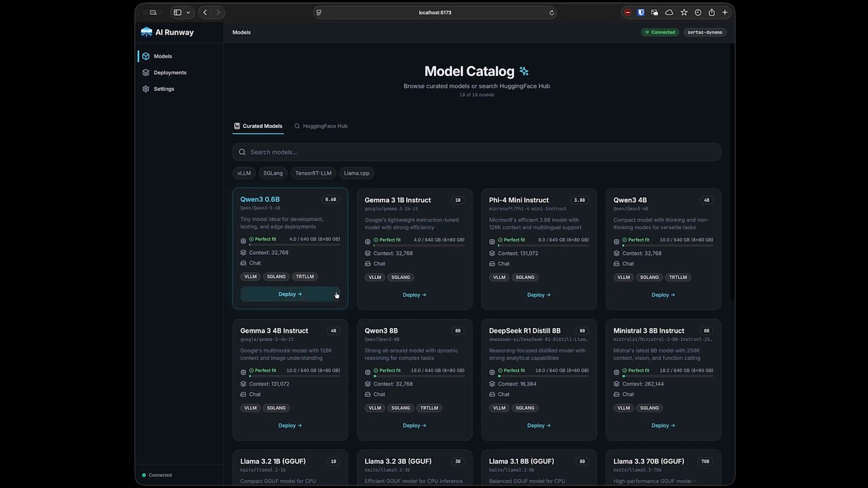Click the Models cube icon in sidebar
The width and height of the screenshot is (868, 488).
(146, 56)
